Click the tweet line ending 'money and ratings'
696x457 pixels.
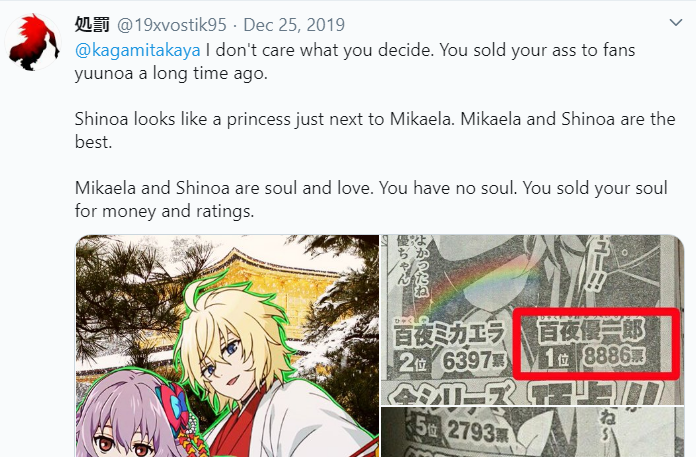[164, 211]
